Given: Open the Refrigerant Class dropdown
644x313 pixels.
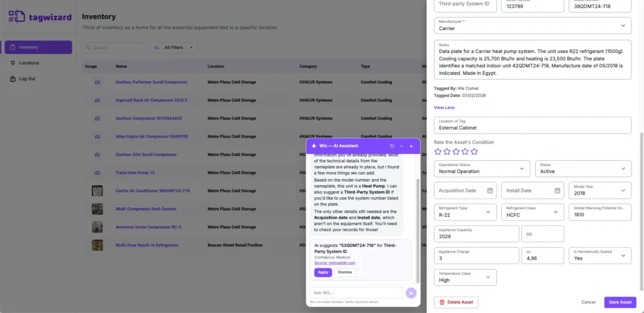Looking at the screenshot, I should [x=533, y=212].
